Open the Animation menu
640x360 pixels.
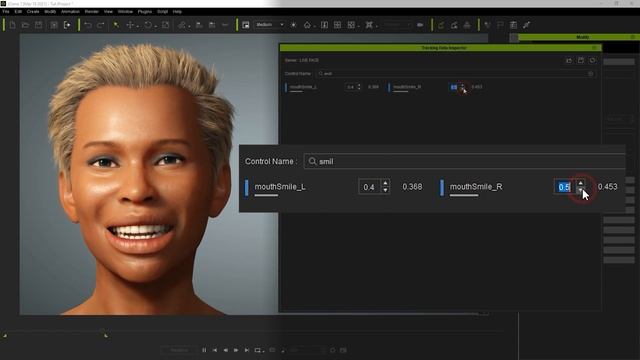pos(70,12)
